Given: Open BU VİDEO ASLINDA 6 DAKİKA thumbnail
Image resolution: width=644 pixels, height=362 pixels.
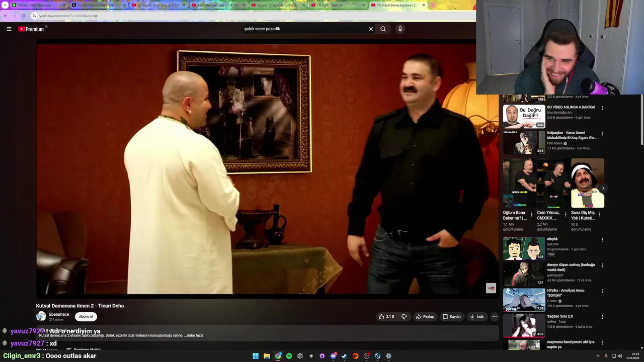Looking at the screenshot, I should pos(524,116).
